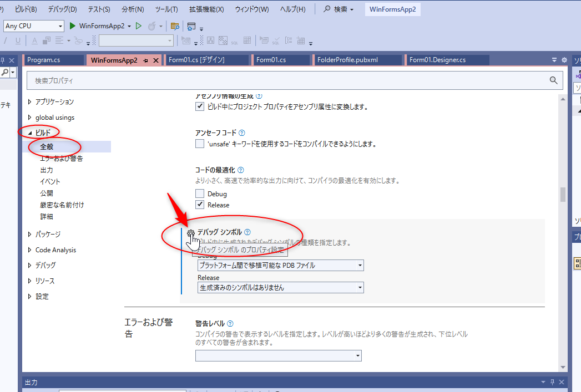Click Start Without Debugging outline play icon
The height and width of the screenshot is (392, 581).
click(x=139, y=26)
